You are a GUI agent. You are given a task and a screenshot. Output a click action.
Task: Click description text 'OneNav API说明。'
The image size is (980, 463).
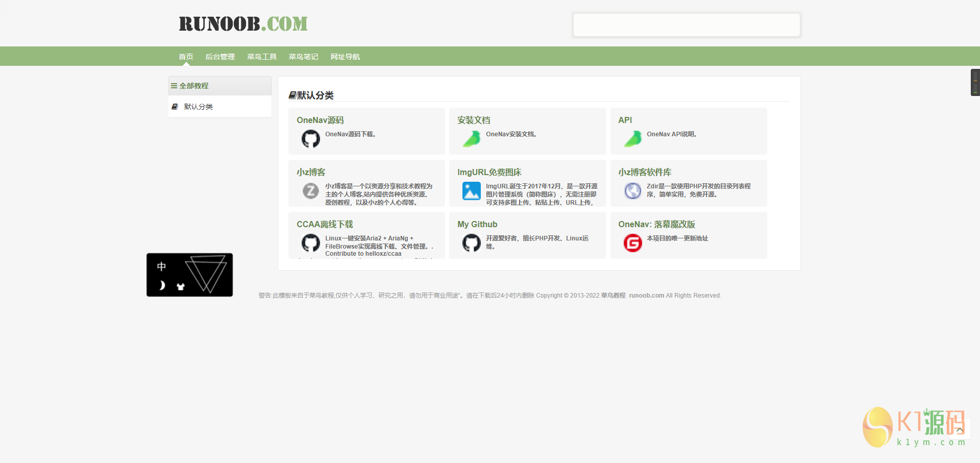coord(672,134)
